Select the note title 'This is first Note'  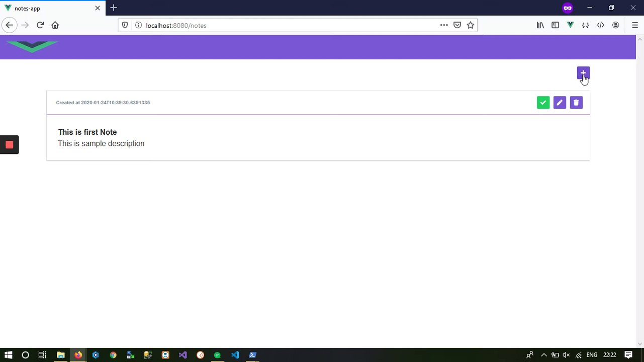87,132
